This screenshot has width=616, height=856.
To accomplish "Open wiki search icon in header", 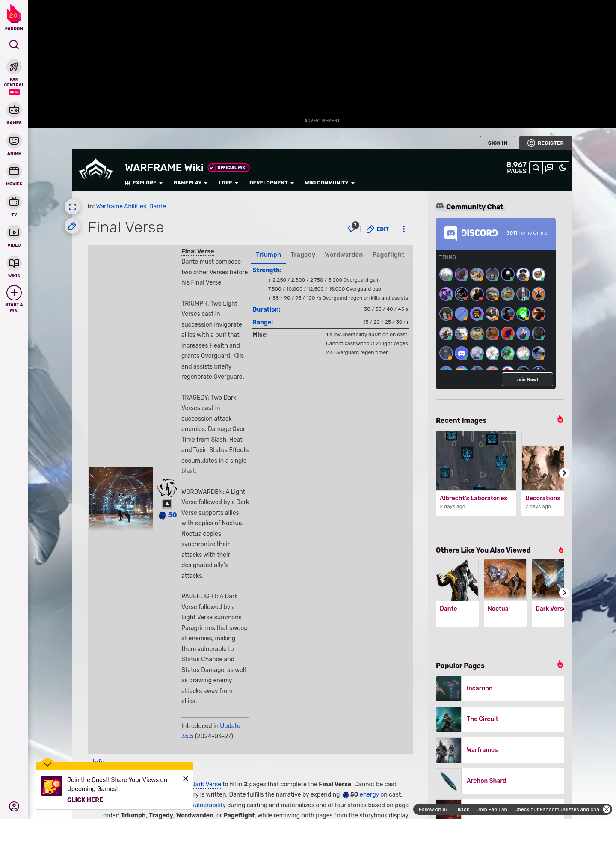I will click(x=536, y=168).
